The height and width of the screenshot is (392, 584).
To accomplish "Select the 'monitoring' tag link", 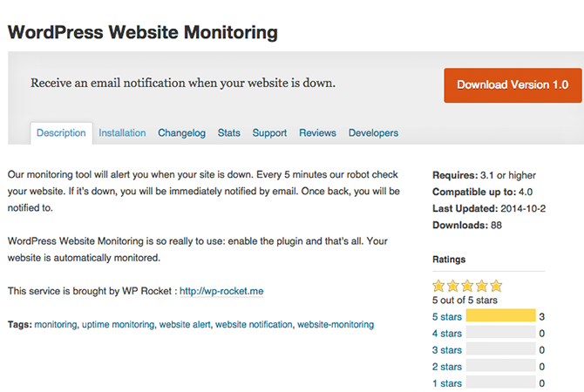I will pyautogui.click(x=56, y=325).
